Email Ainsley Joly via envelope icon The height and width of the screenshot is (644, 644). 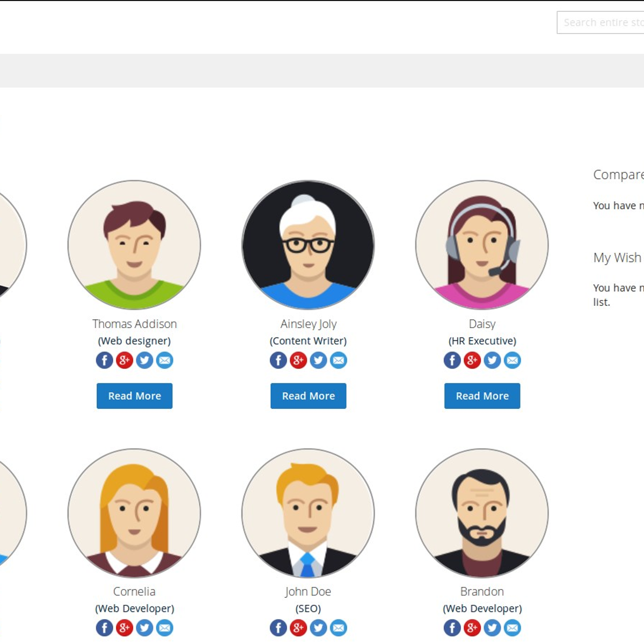[x=339, y=360]
